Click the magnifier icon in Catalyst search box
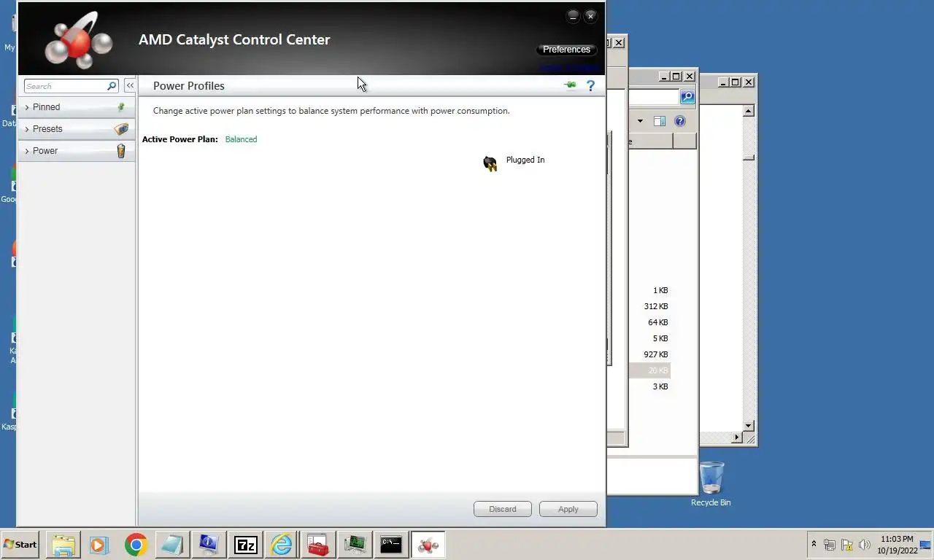The image size is (934, 560). click(112, 86)
